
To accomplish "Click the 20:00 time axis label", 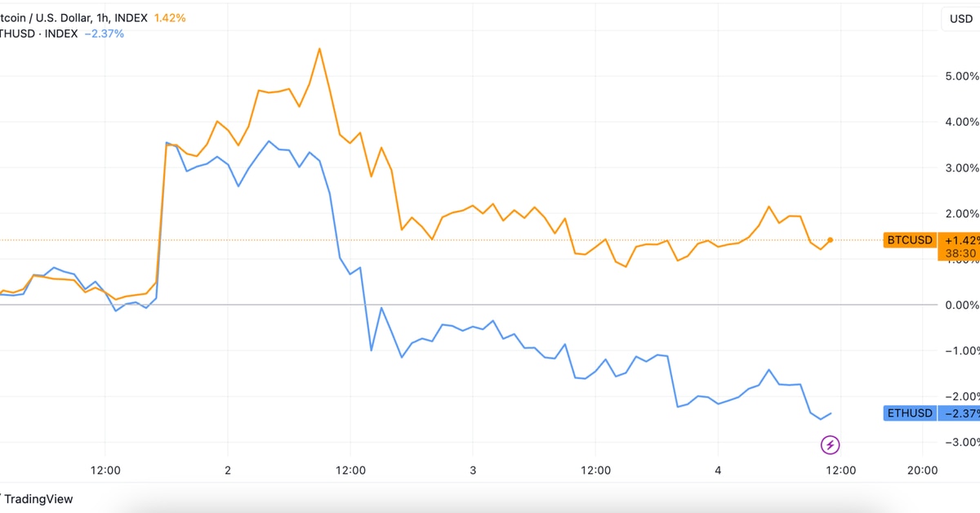I will [922, 471].
